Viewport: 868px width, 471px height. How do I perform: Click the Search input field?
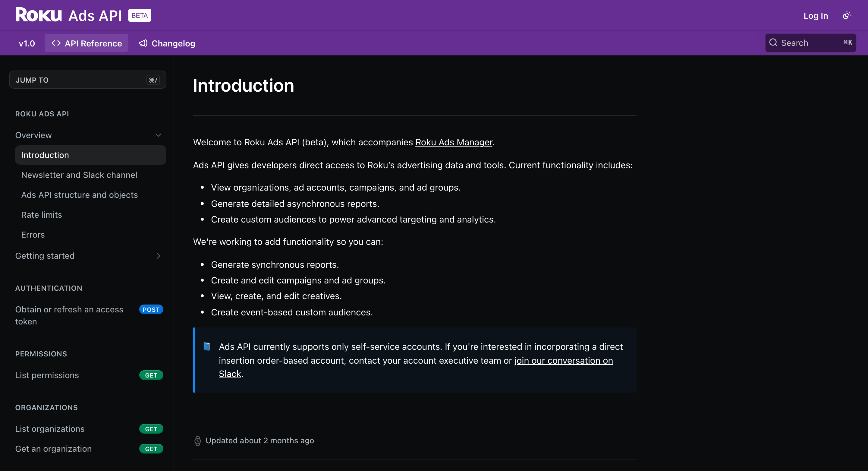click(x=810, y=43)
